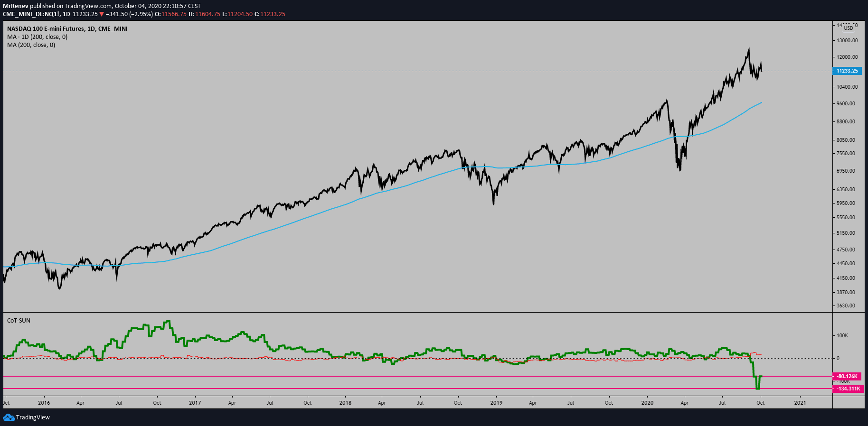Image resolution: width=868 pixels, height=426 pixels.
Task: Click the 2016 label on the time axis
Action: click(x=44, y=403)
